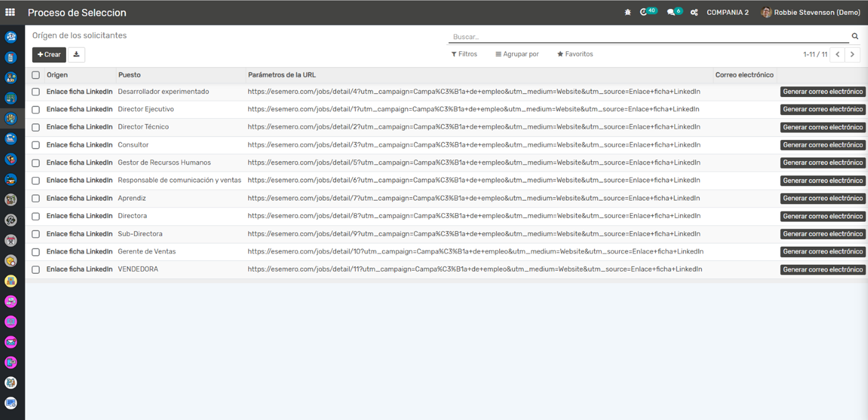This screenshot has height=420, width=868.
Task: Click the Crear button
Action: [x=49, y=54]
